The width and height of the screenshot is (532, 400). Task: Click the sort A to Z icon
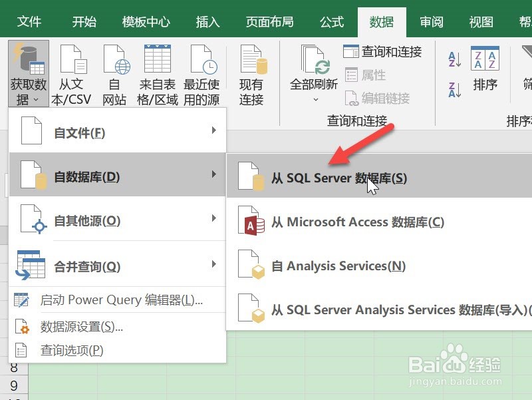coord(455,59)
